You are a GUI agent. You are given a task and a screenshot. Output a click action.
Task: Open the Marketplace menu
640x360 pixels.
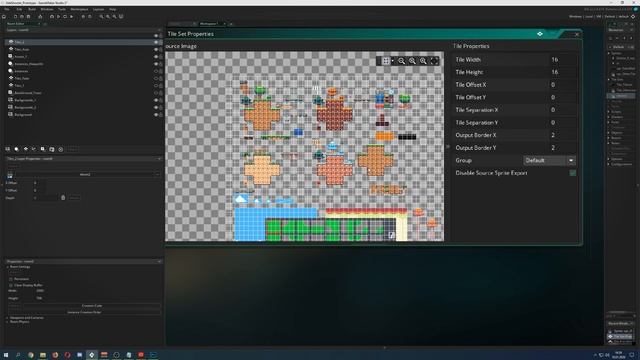[79, 9]
